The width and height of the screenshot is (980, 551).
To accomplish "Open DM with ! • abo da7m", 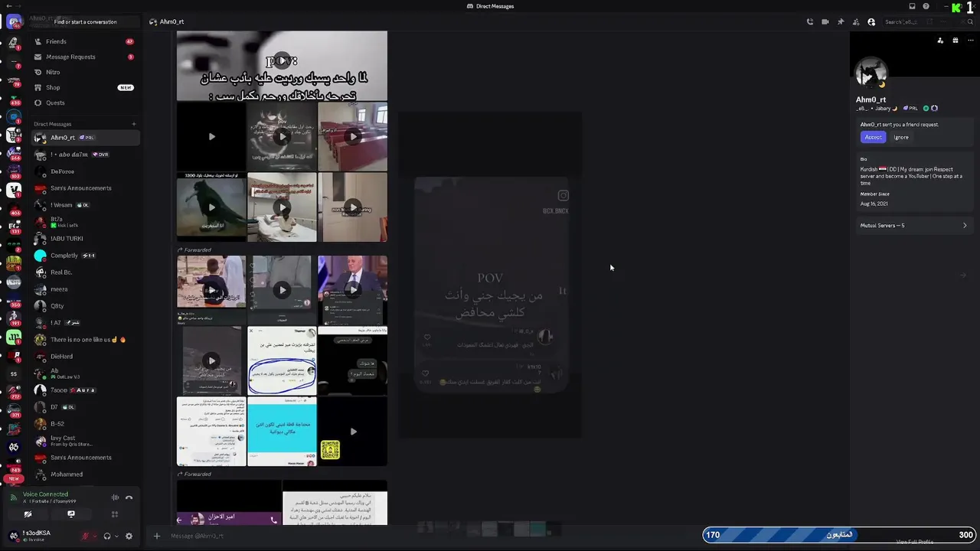I will pos(84,155).
